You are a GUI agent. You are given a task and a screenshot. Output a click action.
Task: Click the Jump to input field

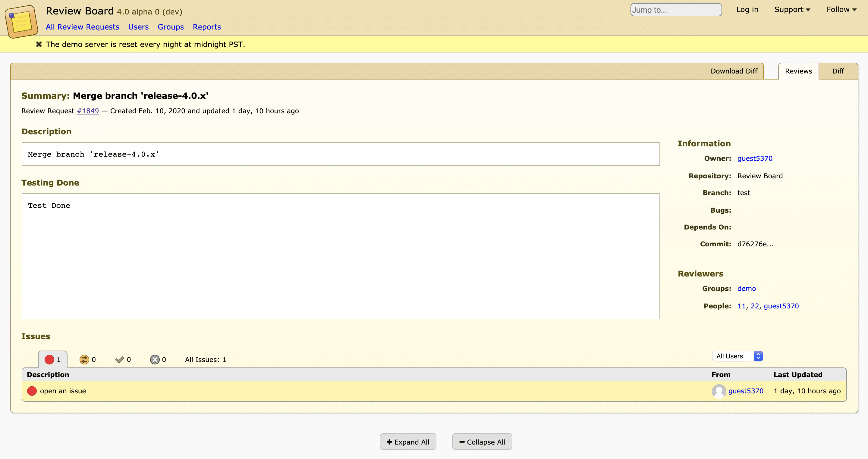click(675, 10)
